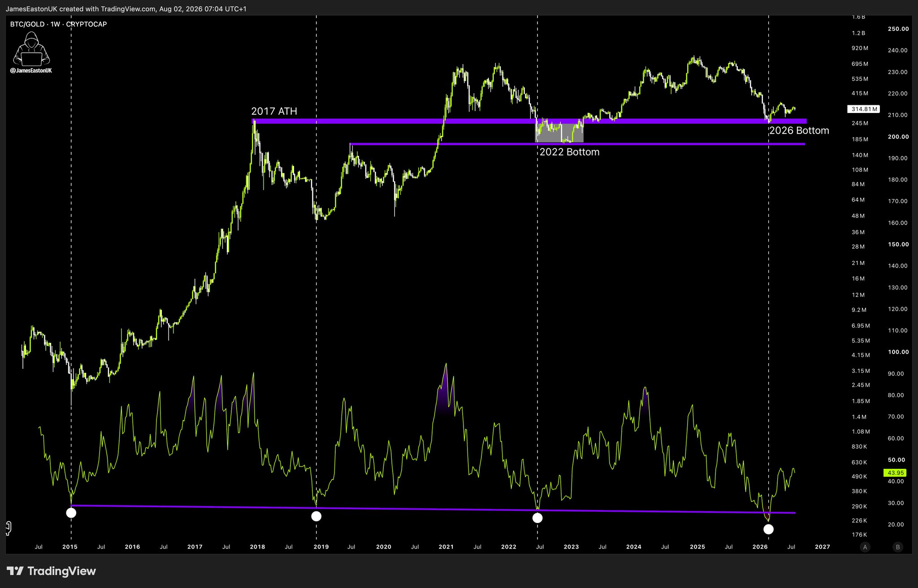The height and width of the screenshot is (588, 918).
Task: Click the 695 M value on the price scale
Action: click(860, 64)
